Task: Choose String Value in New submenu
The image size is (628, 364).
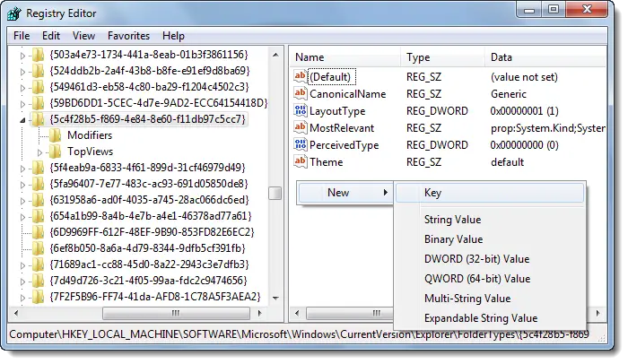Action: tap(490, 220)
